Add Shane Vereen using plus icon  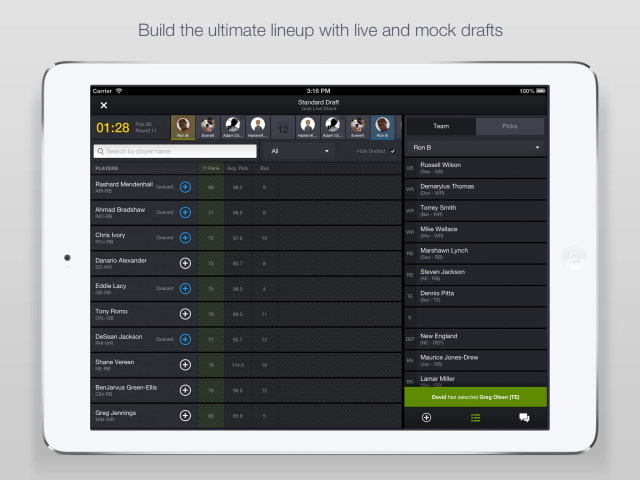[185, 364]
